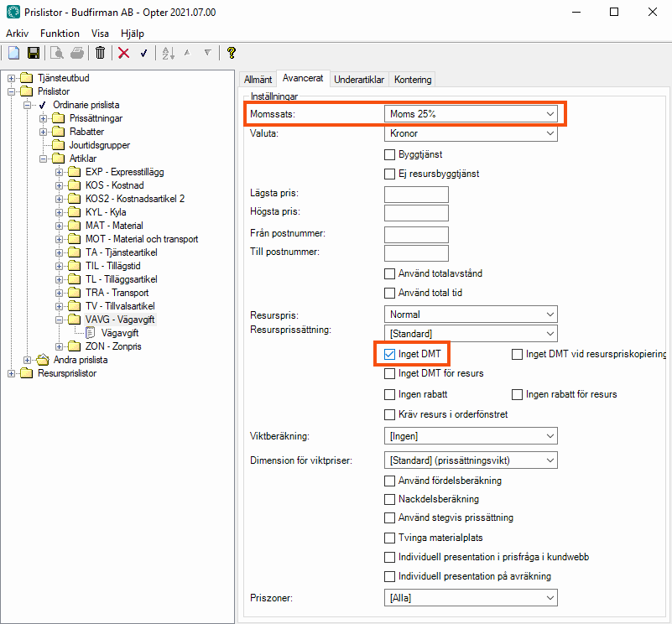Click the New document toolbar icon

(13, 53)
